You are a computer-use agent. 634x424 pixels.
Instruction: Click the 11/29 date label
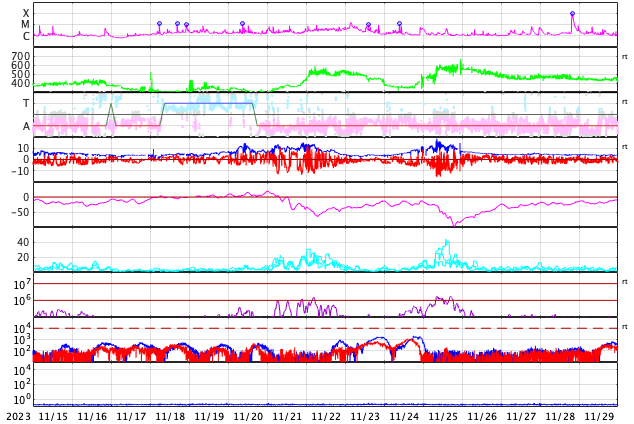tap(599, 417)
